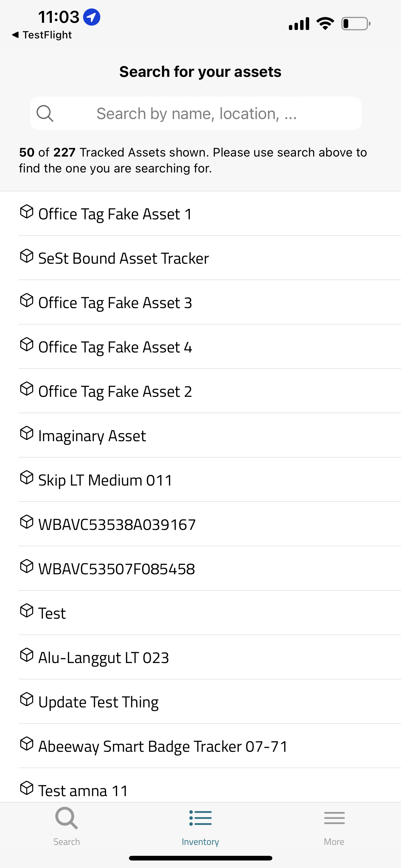
Task: Open Abeeway Smart Badge Tracker 07-71
Action: [163, 746]
